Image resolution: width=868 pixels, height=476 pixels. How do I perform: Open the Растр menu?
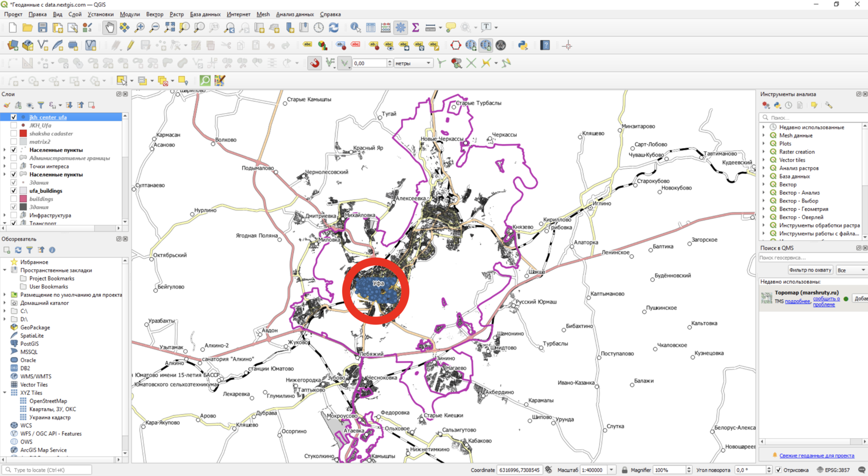pyautogui.click(x=177, y=14)
